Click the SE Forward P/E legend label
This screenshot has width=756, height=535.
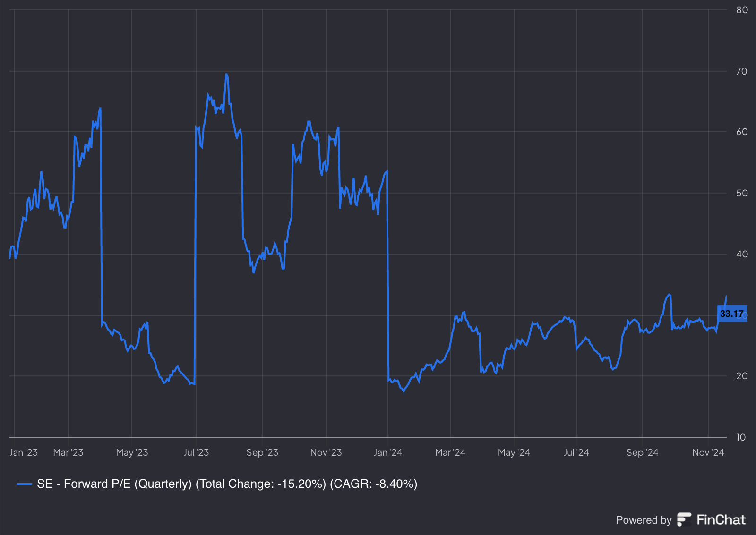tap(227, 484)
